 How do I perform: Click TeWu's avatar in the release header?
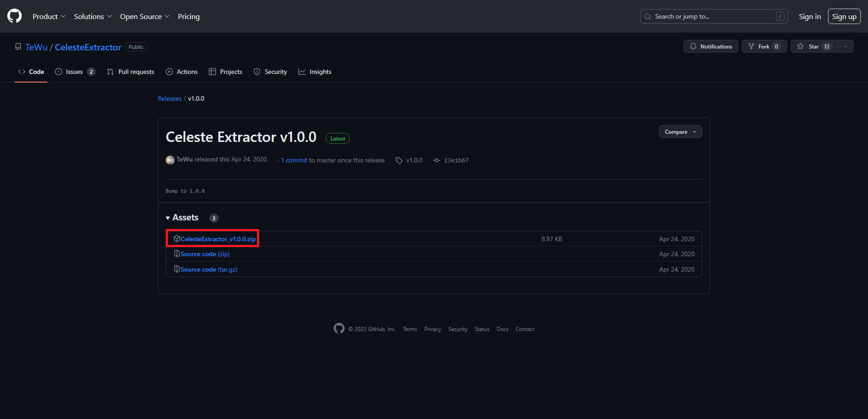tap(170, 160)
